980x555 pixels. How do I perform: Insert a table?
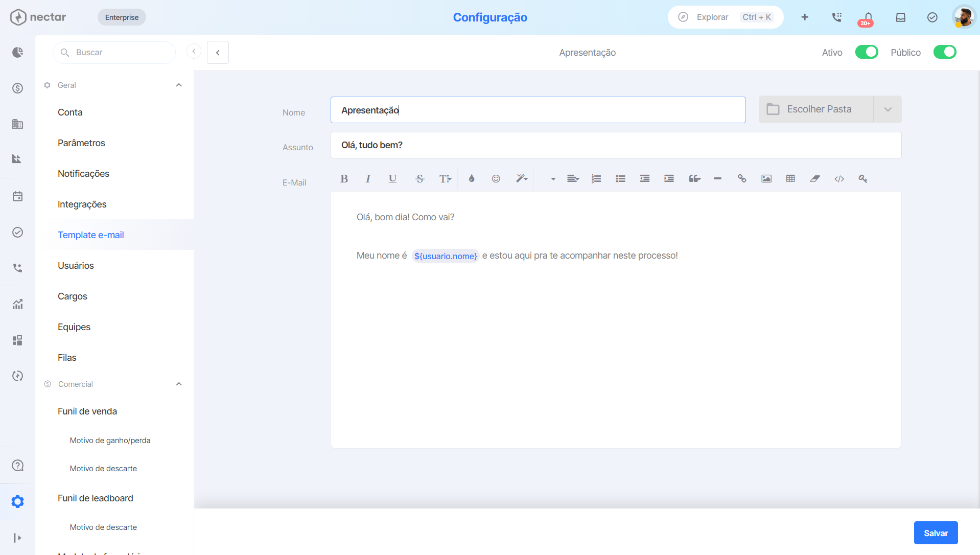pos(790,178)
